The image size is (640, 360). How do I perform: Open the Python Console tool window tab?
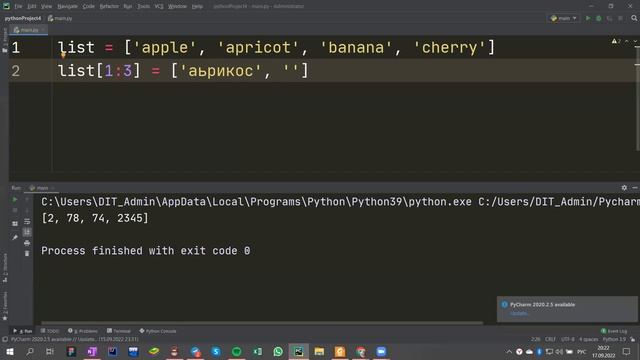pos(158,331)
